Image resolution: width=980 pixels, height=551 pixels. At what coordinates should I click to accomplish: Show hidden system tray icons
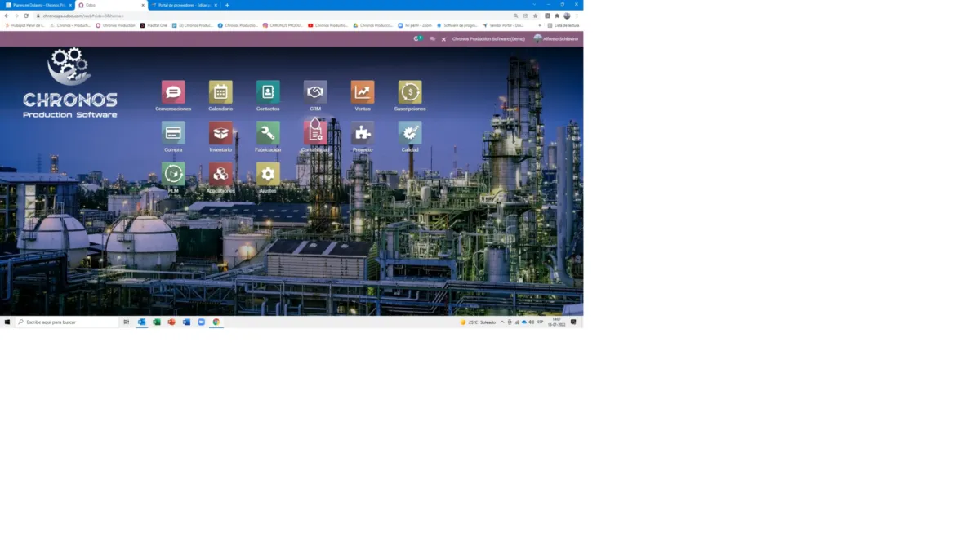(x=502, y=322)
